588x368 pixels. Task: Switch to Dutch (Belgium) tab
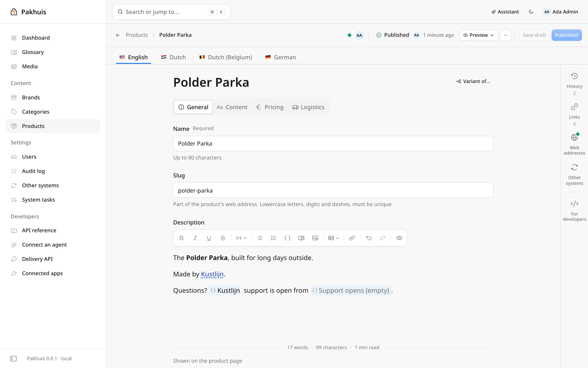225,57
